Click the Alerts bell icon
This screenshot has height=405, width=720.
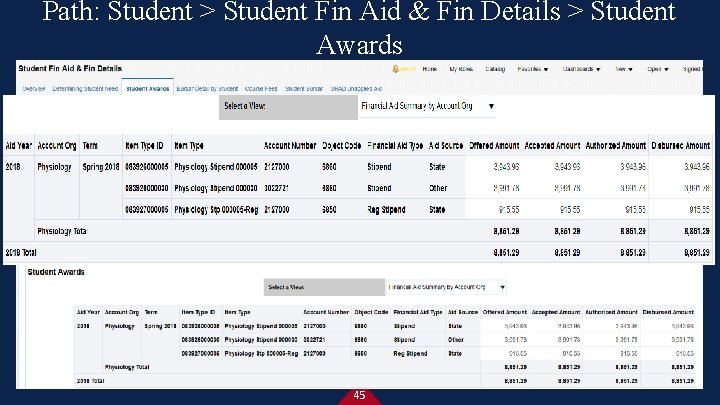(x=395, y=69)
